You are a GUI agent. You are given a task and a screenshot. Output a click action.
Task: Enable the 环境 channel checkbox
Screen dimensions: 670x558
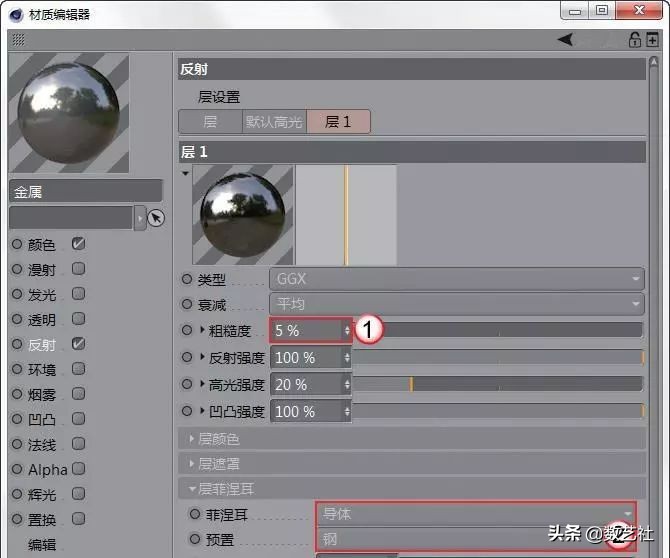point(79,369)
